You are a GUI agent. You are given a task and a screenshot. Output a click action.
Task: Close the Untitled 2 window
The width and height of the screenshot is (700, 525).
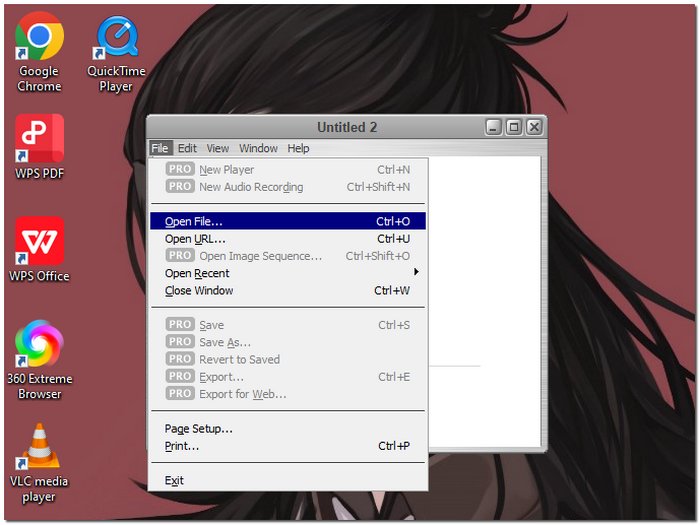534,127
